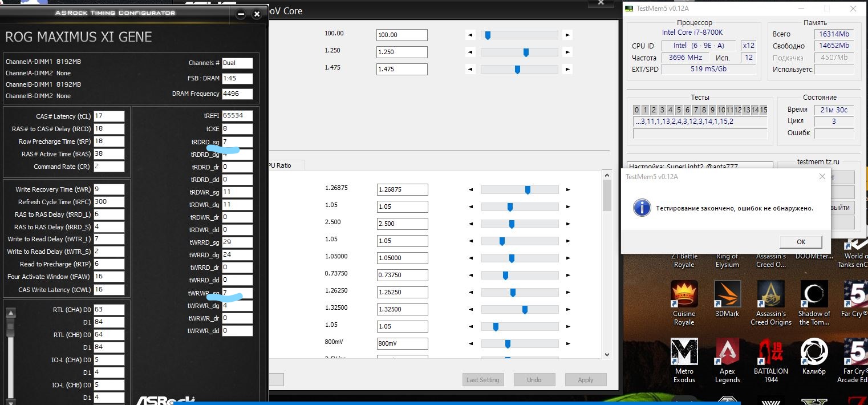Click the Write Recovery Time (tWR) field
Image resolution: width=868 pixels, height=405 pixels.
(x=109, y=189)
